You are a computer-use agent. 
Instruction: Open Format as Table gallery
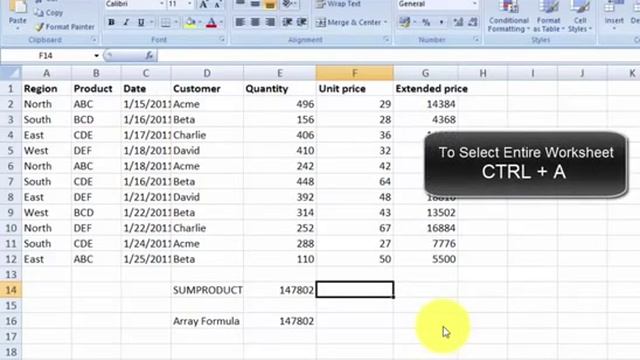click(549, 17)
